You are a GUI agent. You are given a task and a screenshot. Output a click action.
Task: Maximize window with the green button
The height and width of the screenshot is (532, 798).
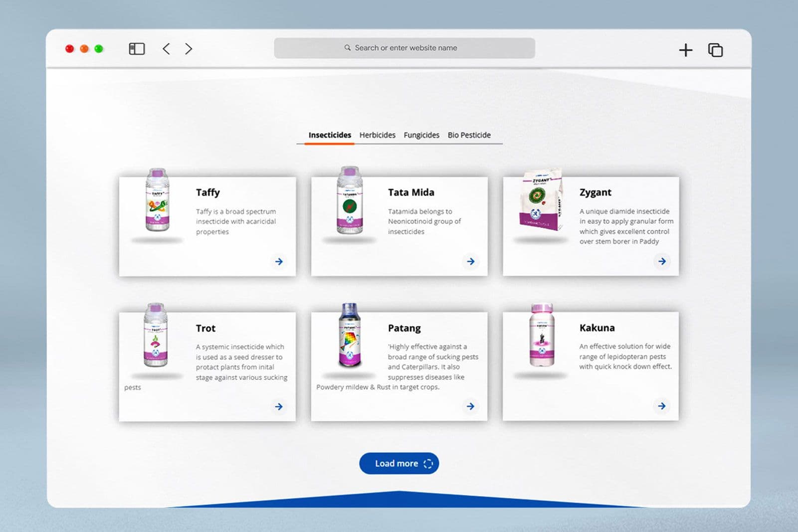coord(99,48)
